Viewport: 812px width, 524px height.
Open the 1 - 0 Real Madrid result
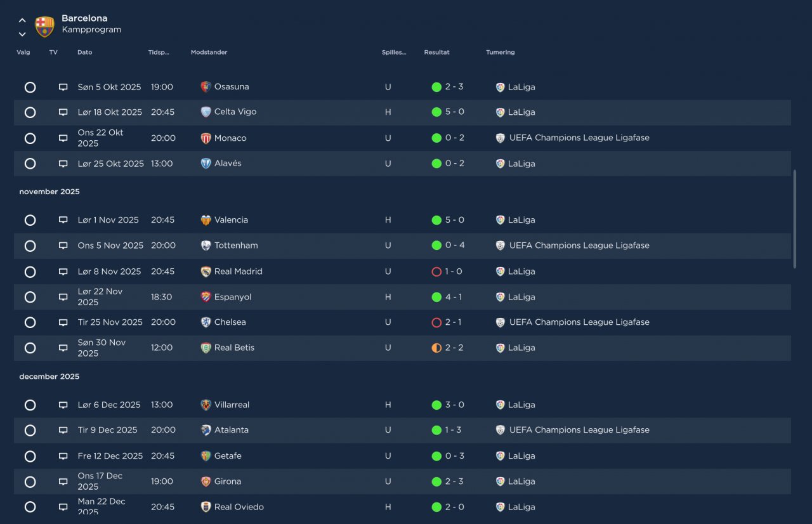[454, 272]
